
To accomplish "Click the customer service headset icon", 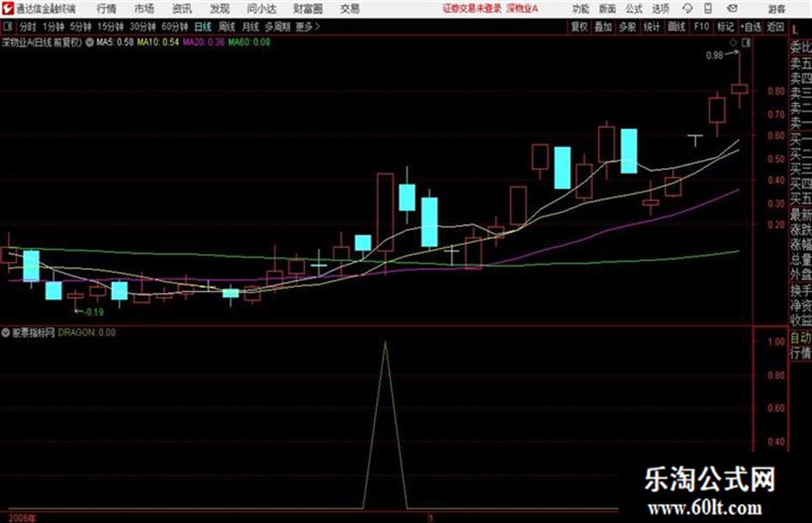I will [687, 9].
